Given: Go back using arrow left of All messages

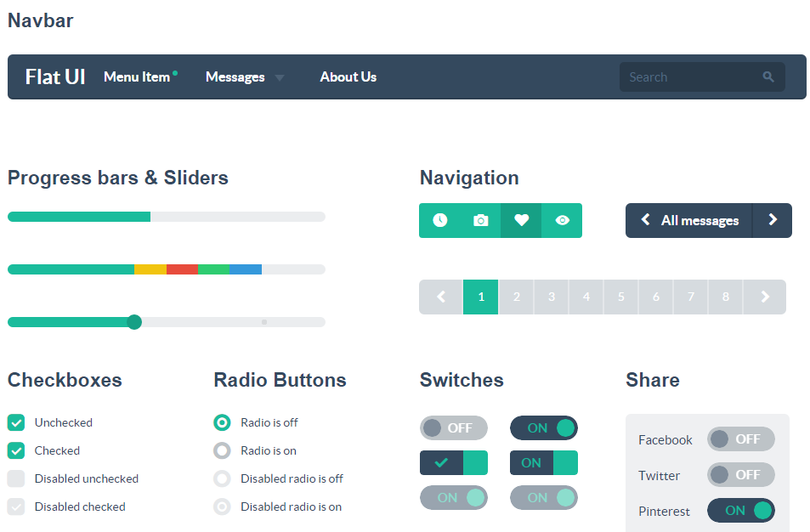Looking at the screenshot, I should click(x=645, y=220).
